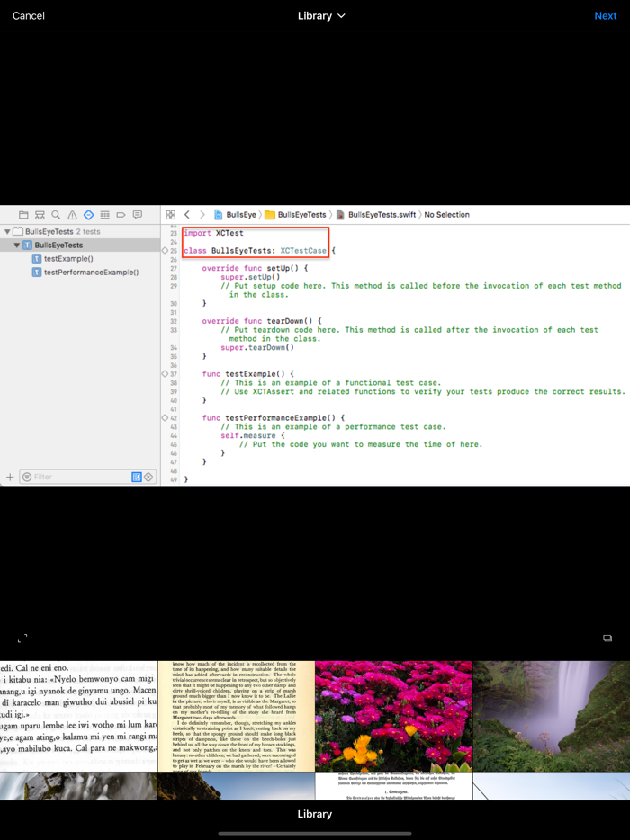Select the white text page thumbnail with Cal ne eni eno
Screen dimensions: 630x840
point(78,716)
